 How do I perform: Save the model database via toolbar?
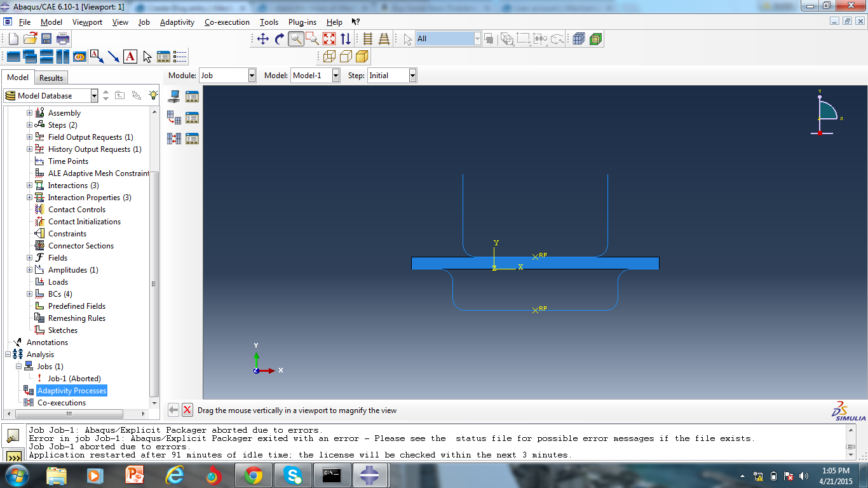coord(46,39)
